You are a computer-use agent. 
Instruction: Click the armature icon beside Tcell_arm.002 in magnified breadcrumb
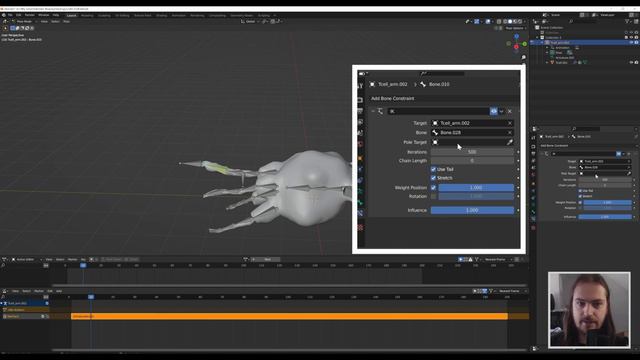coord(372,84)
